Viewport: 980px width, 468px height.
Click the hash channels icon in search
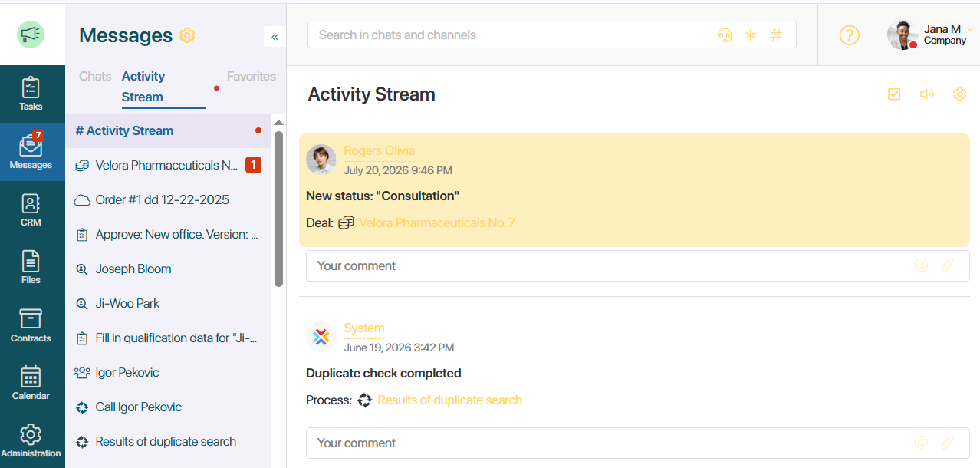click(x=776, y=35)
